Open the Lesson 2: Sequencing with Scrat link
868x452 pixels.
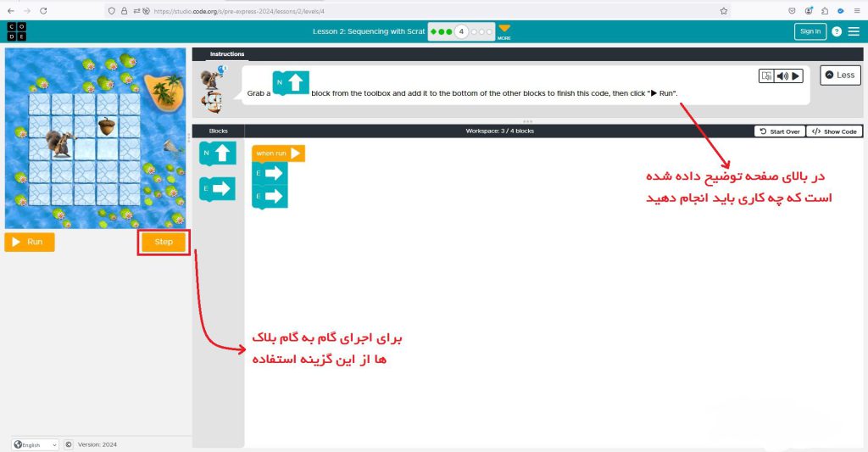(369, 31)
